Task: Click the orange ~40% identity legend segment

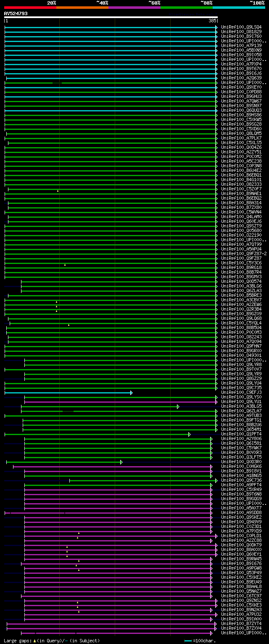Action: [x=82, y=7]
